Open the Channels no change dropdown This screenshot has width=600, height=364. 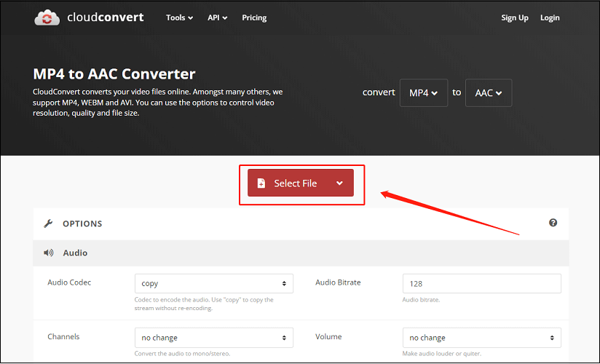pos(214,338)
